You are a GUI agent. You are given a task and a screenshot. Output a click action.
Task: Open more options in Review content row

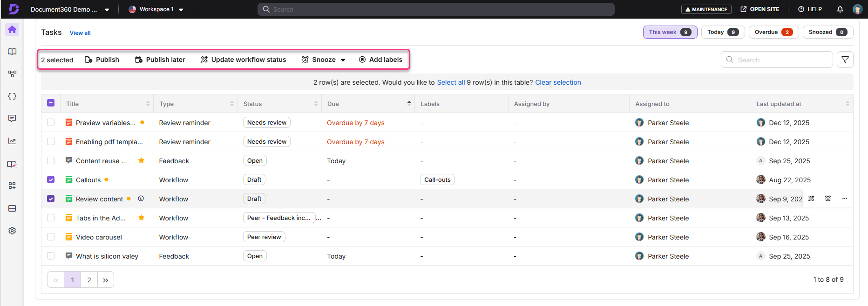[845, 199]
